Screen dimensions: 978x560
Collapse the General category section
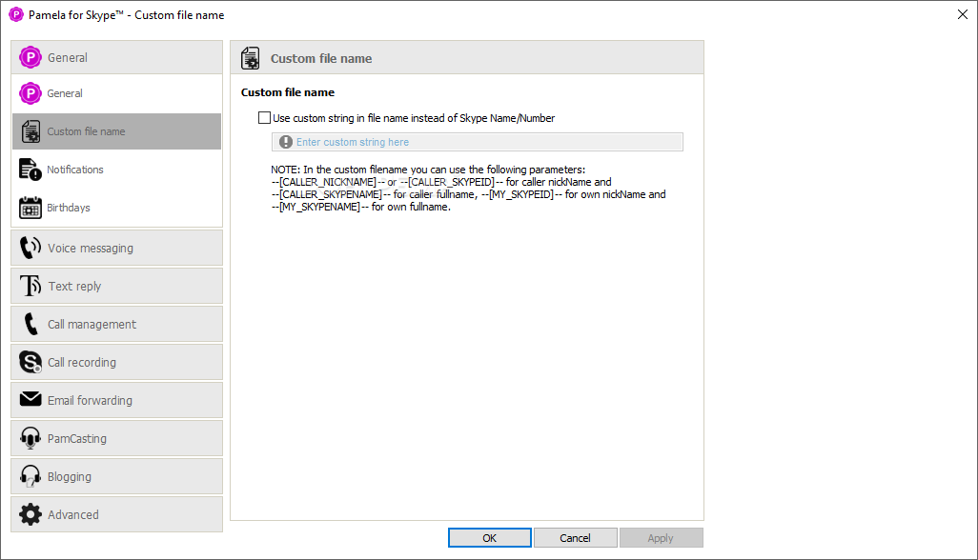click(x=116, y=57)
